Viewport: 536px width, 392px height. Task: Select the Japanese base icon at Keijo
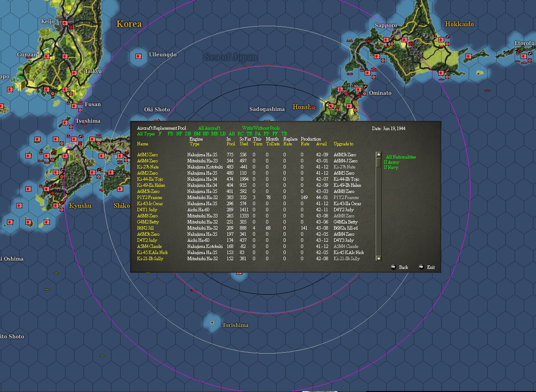coord(65,23)
